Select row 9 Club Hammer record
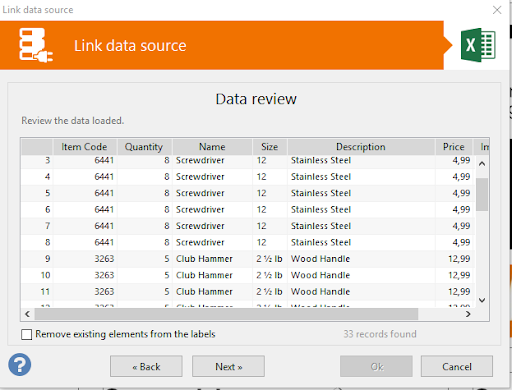This screenshot has width=512, height=390. [x=248, y=259]
